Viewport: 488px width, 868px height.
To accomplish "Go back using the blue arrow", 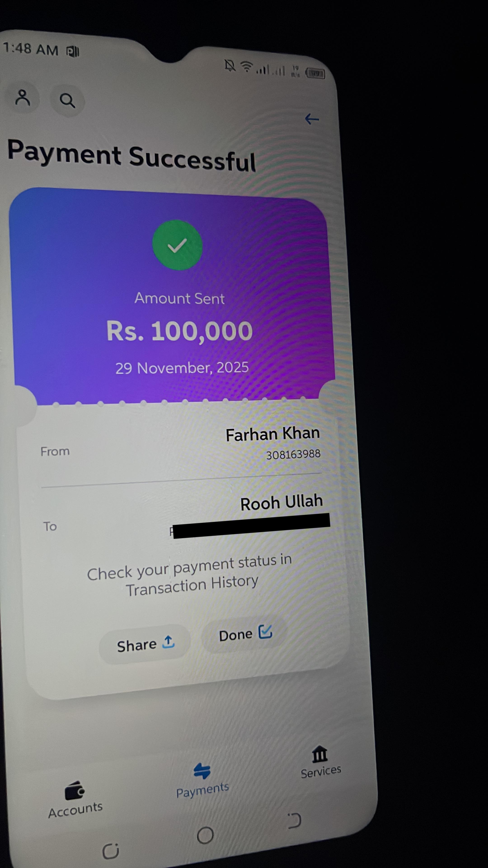I will tap(312, 119).
